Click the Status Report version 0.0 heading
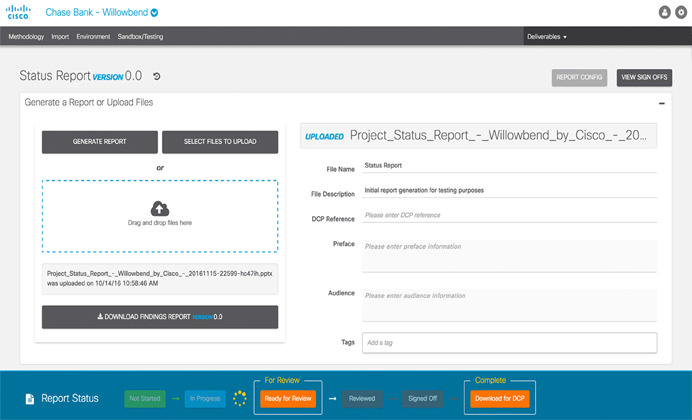Viewport: 692px width, 420px height. click(x=81, y=76)
